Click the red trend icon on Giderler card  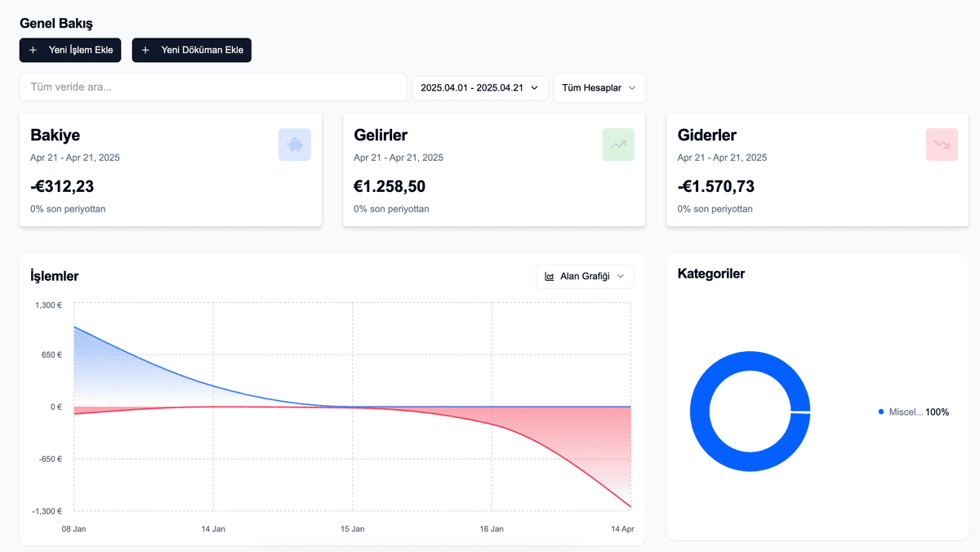pyautogui.click(x=942, y=145)
